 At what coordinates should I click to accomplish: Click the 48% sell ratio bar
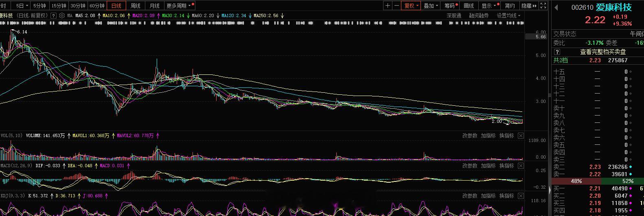[576, 181]
